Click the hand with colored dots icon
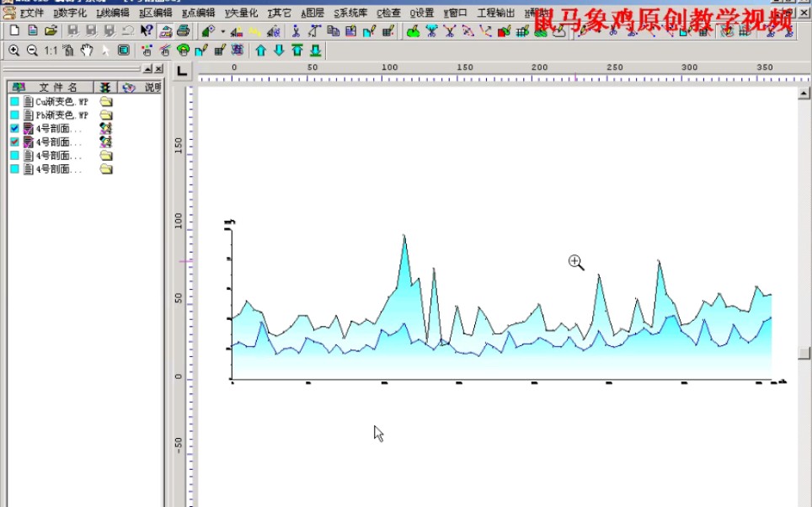This screenshot has height=507, width=812. (147, 51)
